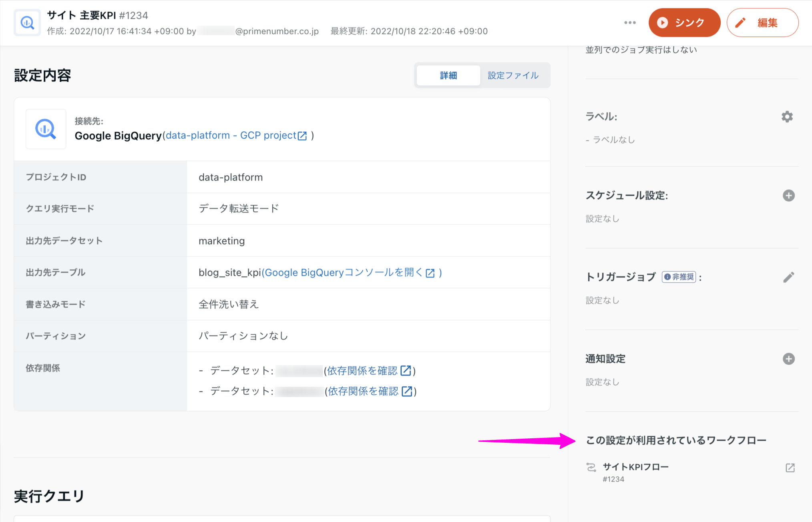Image resolution: width=812 pixels, height=522 pixels.
Task: Click the 並列でのジョブ実行はしない text
Action: 641,50
